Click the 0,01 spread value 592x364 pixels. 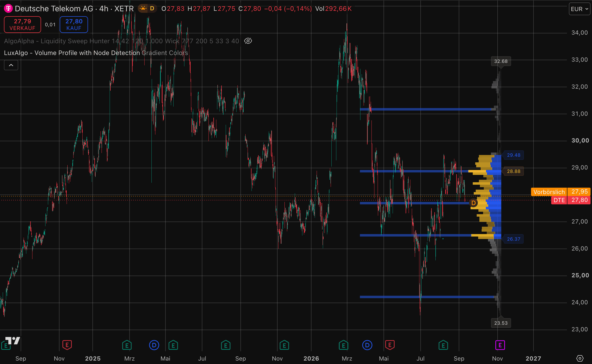[x=50, y=25]
